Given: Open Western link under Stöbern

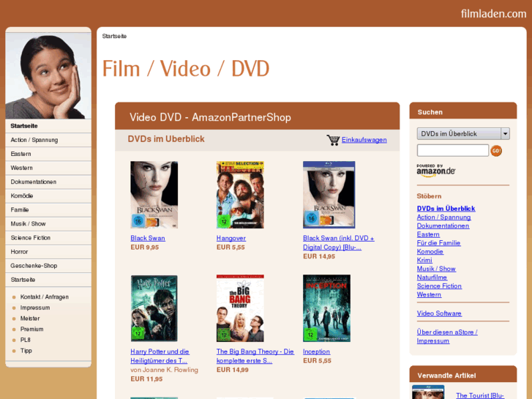Looking at the screenshot, I should pyautogui.click(x=430, y=295).
